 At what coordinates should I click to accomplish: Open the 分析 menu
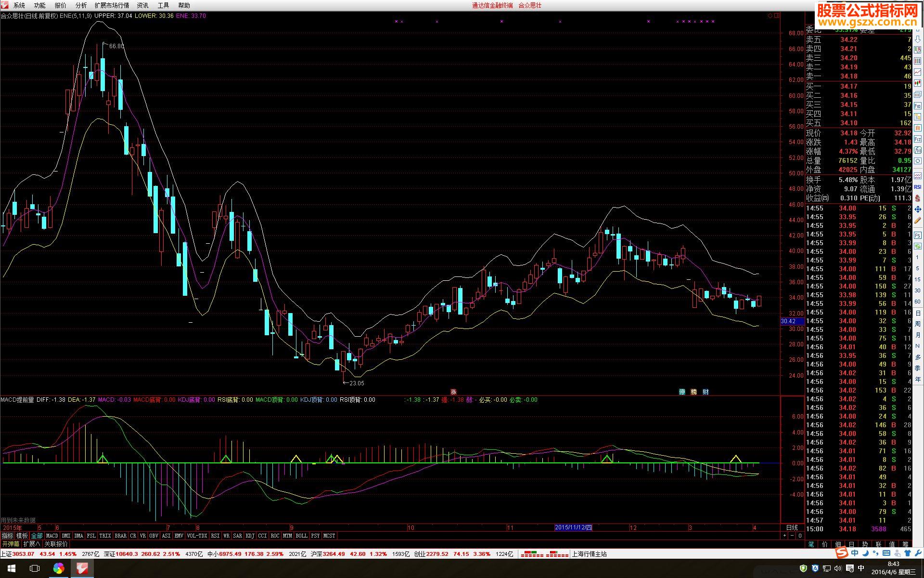click(x=81, y=5)
